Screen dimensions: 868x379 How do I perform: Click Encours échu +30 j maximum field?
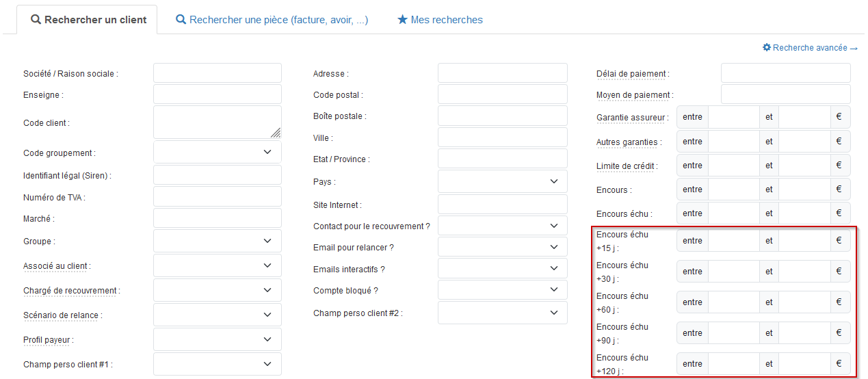[804, 271]
